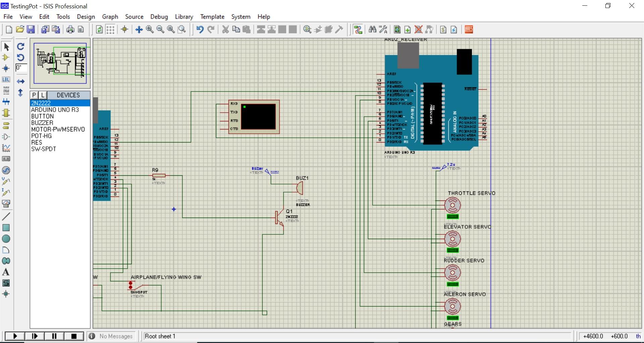Zoom to view entire sheet
The width and height of the screenshot is (644, 343).
tap(171, 30)
